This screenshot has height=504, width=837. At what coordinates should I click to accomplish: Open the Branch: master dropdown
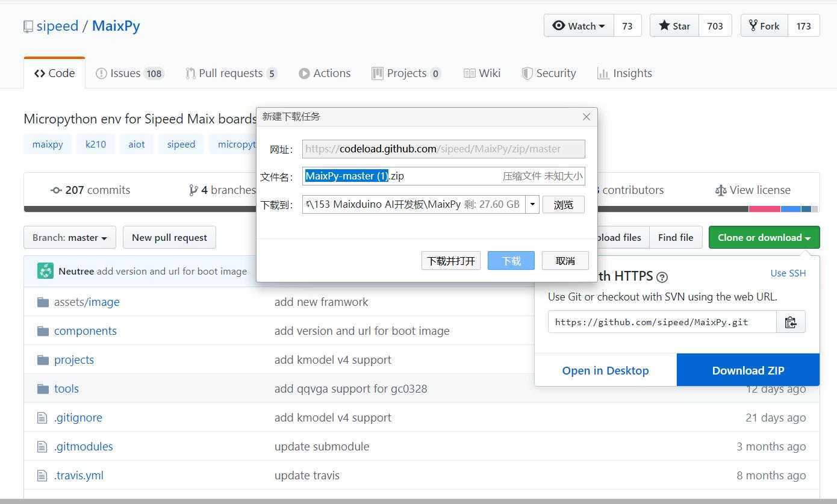click(70, 237)
